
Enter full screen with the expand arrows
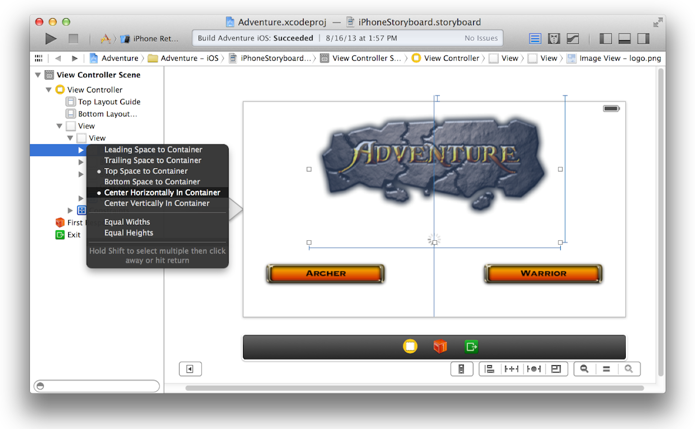(658, 22)
